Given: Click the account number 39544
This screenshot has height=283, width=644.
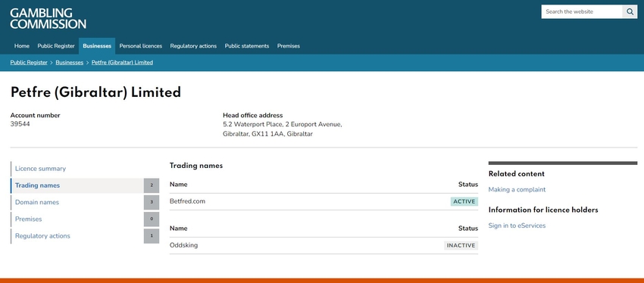Looking at the screenshot, I should tap(20, 124).
